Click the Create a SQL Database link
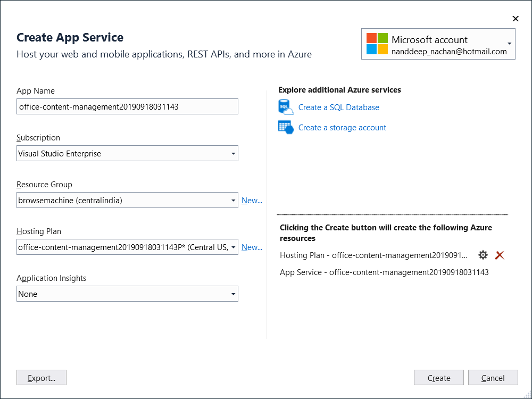This screenshot has height=399, width=532. click(x=338, y=107)
